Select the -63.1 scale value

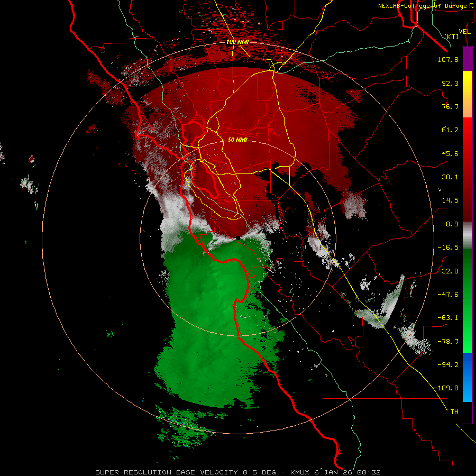pyautogui.click(x=448, y=318)
